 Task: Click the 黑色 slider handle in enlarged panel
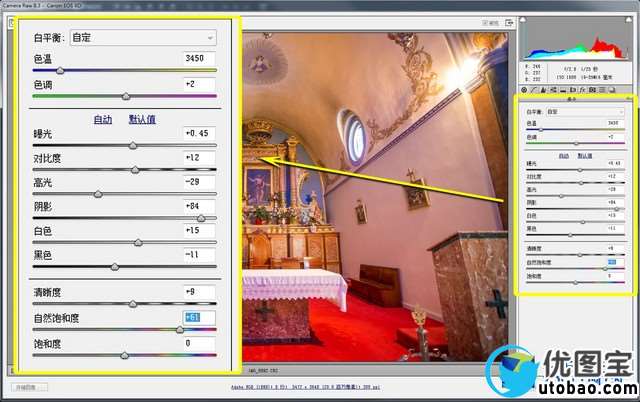pyautogui.click(x=115, y=266)
